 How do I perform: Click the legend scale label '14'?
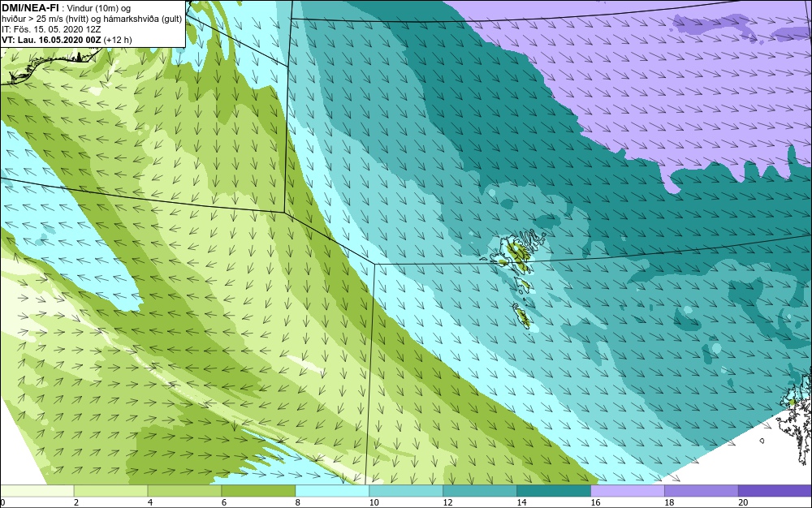pos(521,502)
